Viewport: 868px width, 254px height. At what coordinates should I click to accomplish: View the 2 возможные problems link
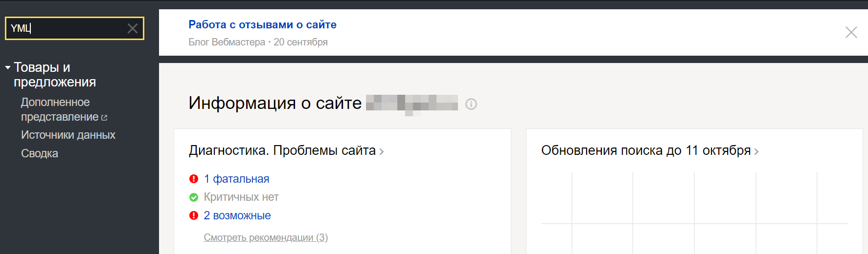click(x=237, y=215)
